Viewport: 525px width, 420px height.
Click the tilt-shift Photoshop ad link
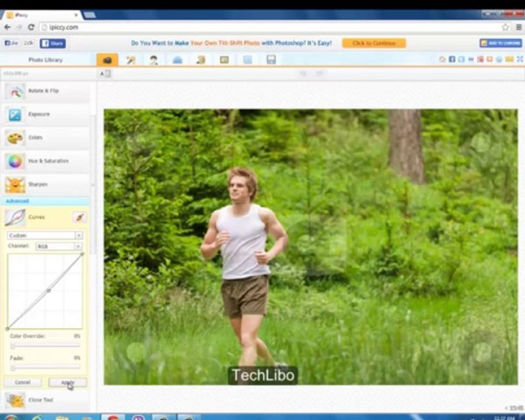click(x=232, y=43)
